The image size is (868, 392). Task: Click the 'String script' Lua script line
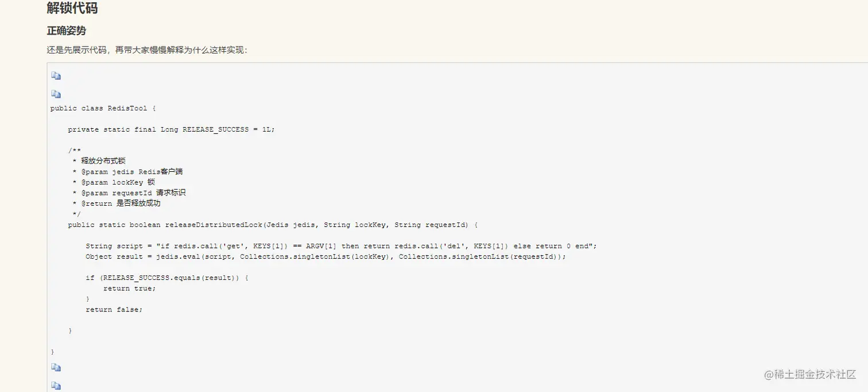point(341,246)
